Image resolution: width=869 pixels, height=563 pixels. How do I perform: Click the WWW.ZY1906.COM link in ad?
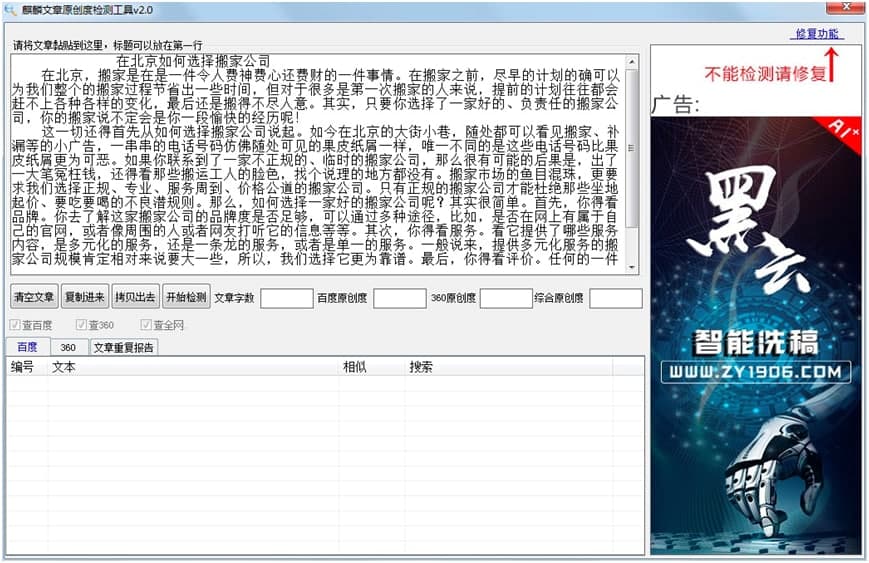756,372
